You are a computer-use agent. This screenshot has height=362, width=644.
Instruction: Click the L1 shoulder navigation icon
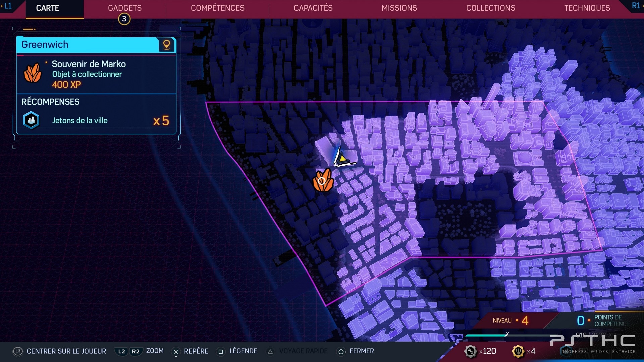[x=7, y=6]
